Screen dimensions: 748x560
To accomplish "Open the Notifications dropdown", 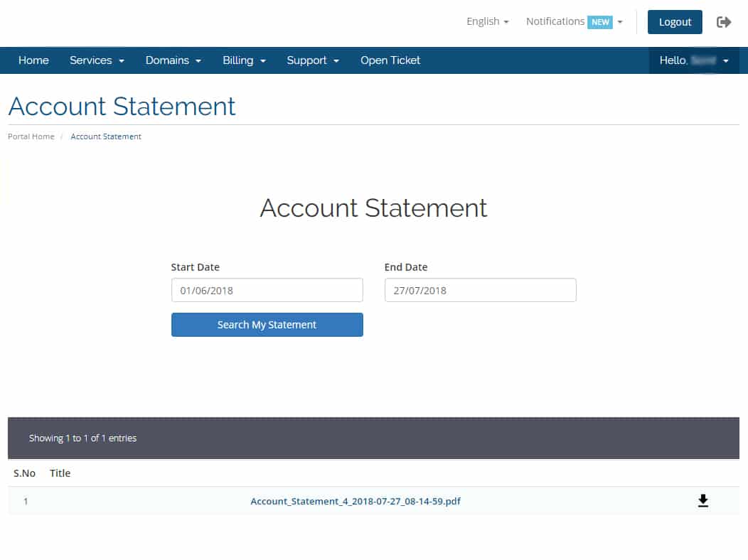I will (x=555, y=22).
